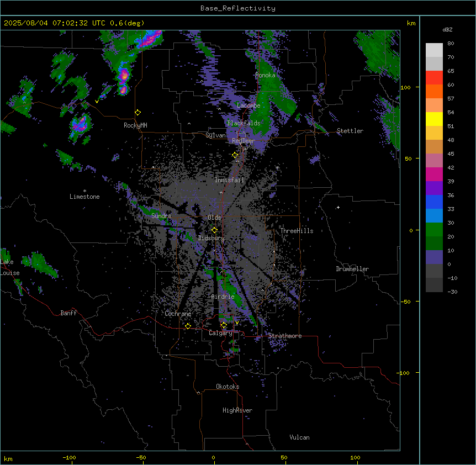Click the ThreeHills label
This screenshot has width=476, height=465.
tap(297, 231)
